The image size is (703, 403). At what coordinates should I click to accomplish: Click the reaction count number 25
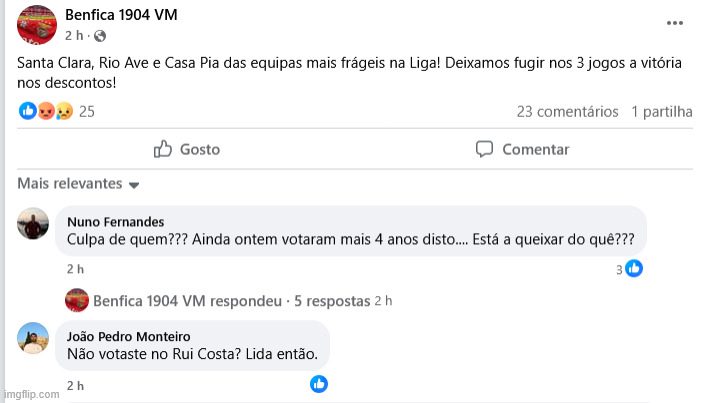coord(86,111)
